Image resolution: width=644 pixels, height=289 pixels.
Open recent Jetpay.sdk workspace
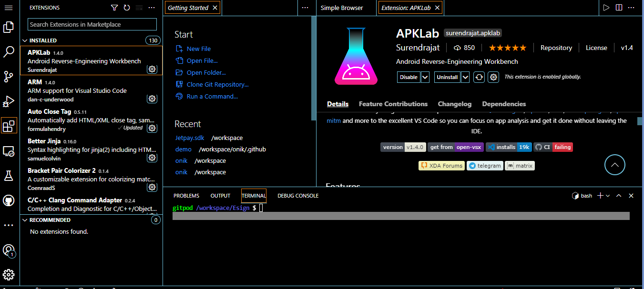pyautogui.click(x=189, y=138)
